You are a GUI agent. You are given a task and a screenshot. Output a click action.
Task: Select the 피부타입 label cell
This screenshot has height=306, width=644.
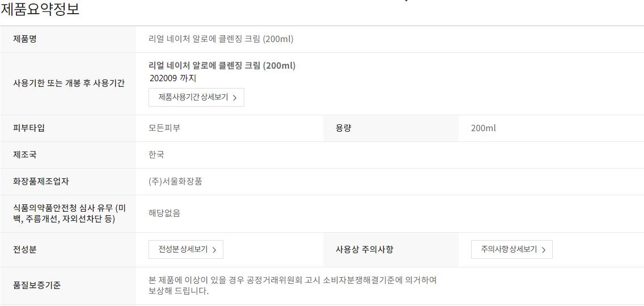[29, 128]
